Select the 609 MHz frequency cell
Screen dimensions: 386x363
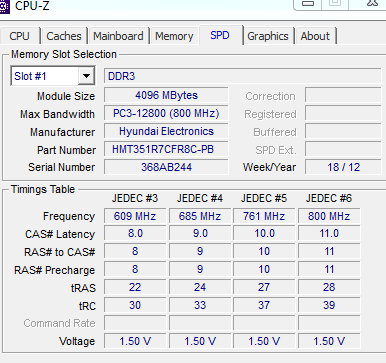coord(135,216)
